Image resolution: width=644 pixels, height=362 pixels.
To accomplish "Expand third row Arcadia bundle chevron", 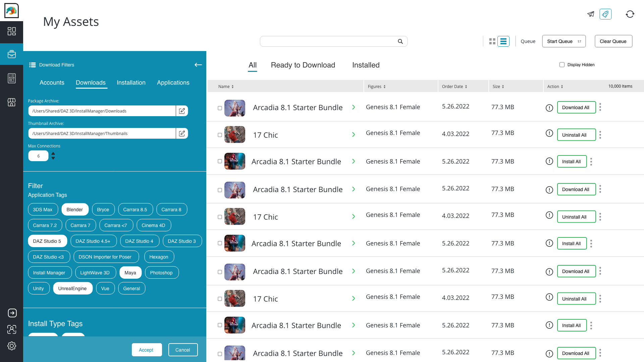I will coord(354,161).
